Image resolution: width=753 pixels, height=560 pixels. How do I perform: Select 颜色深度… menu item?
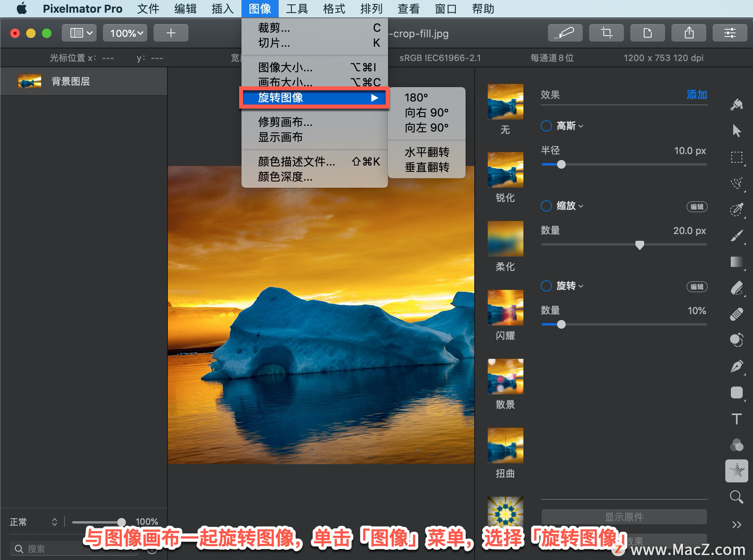coord(315,177)
